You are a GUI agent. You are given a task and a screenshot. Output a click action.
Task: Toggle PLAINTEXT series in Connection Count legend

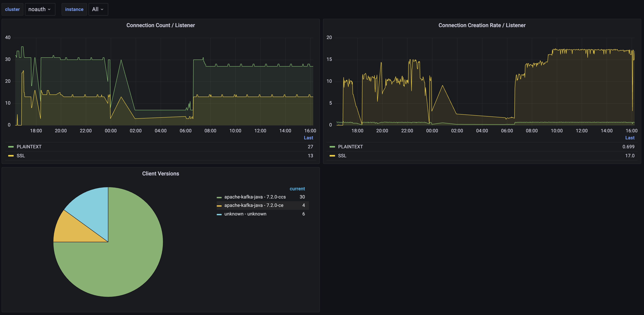point(29,147)
